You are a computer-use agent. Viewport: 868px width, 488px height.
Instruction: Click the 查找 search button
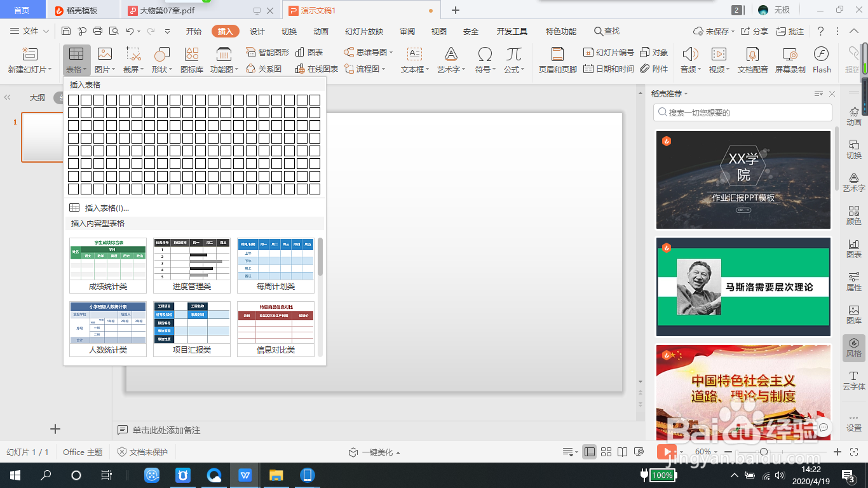coord(607,31)
